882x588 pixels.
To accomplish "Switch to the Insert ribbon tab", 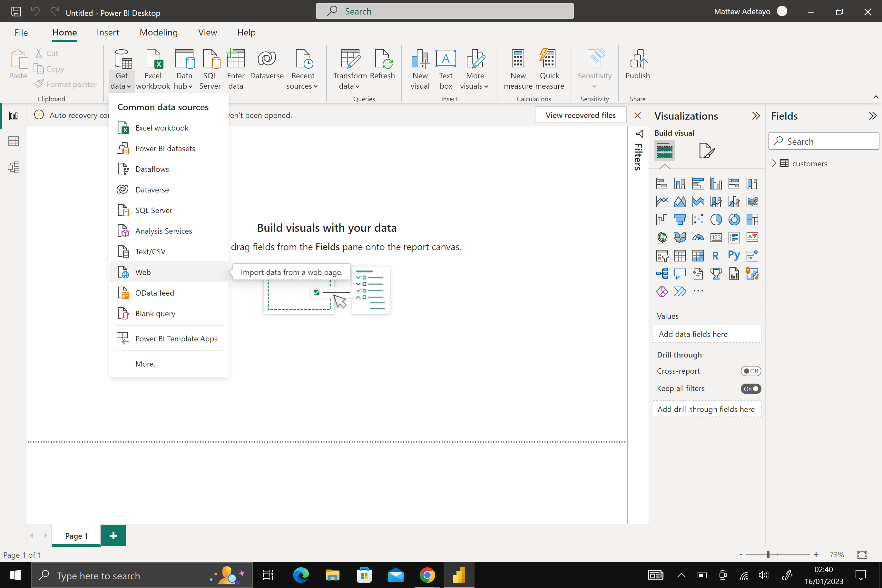I will [x=108, y=33].
